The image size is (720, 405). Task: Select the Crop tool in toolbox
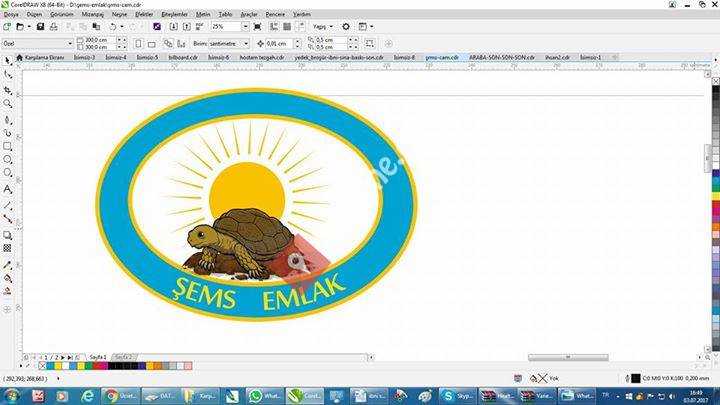click(8, 89)
